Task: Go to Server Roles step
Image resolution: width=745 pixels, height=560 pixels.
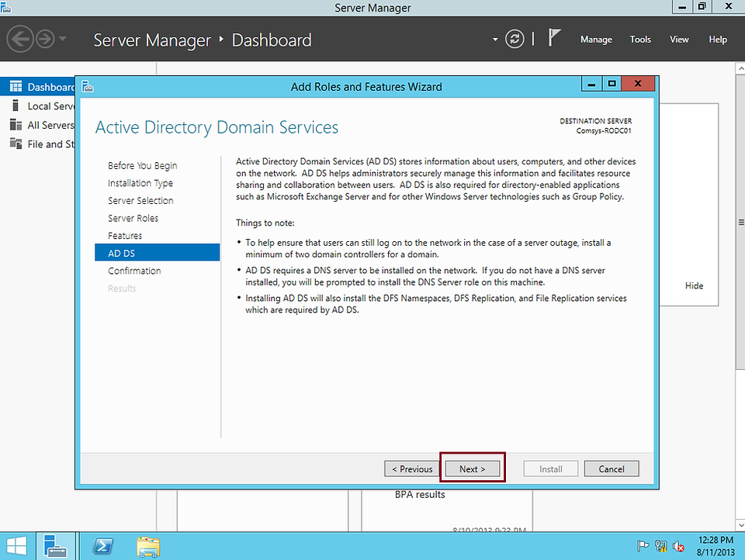Action: pyautogui.click(x=133, y=218)
